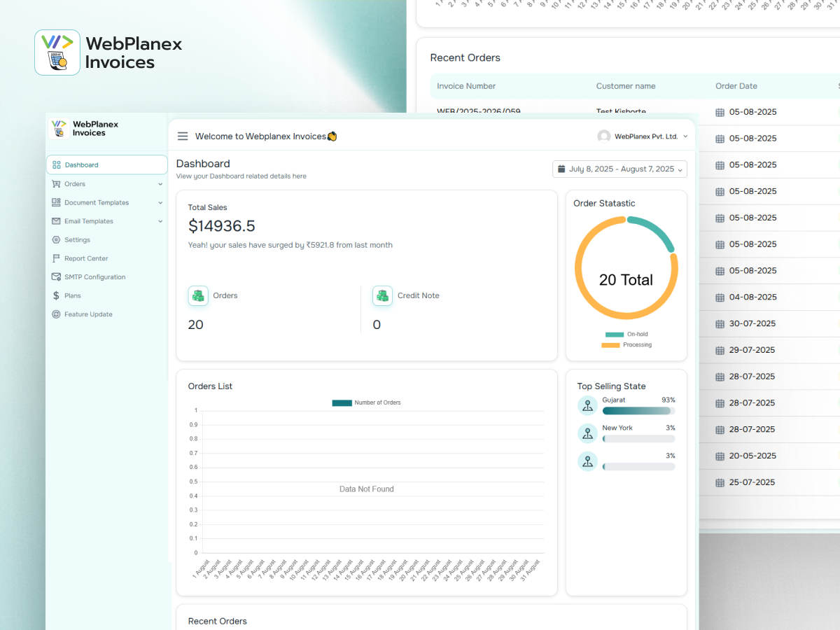Image resolution: width=840 pixels, height=630 pixels.
Task: Click the Report Center flag icon
Action: point(57,258)
